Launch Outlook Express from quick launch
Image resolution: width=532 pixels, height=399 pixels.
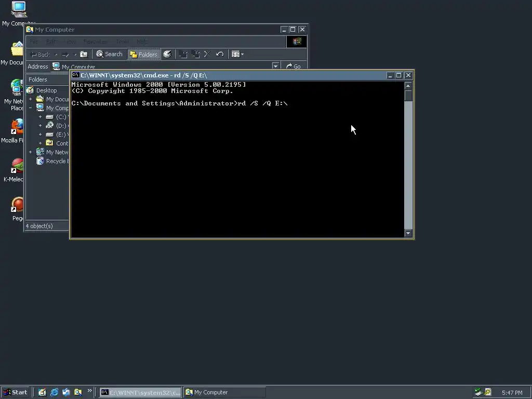click(x=66, y=392)
